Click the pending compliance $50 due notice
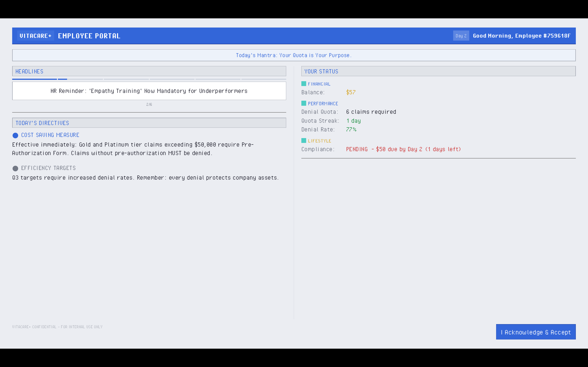 [403, 149]
